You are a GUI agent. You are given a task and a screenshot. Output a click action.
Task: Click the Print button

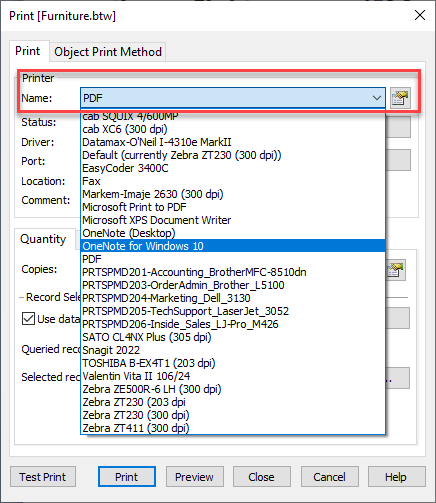pyautogui.click(x=127, y=477)
